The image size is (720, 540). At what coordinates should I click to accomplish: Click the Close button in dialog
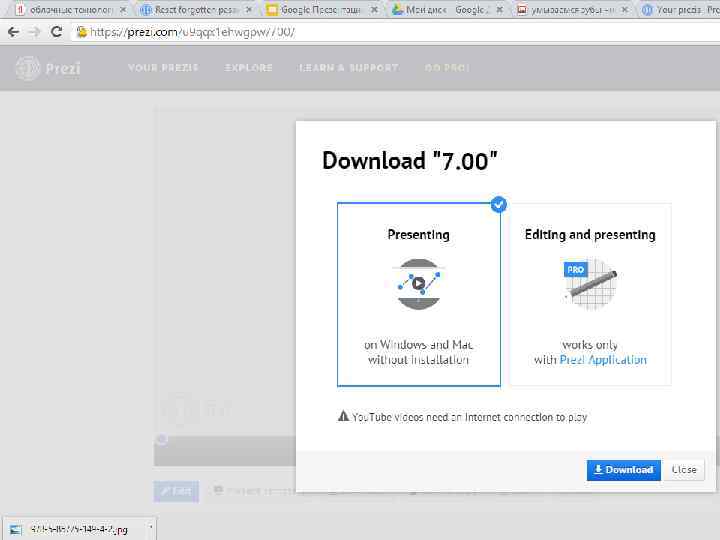click(684, 470)
